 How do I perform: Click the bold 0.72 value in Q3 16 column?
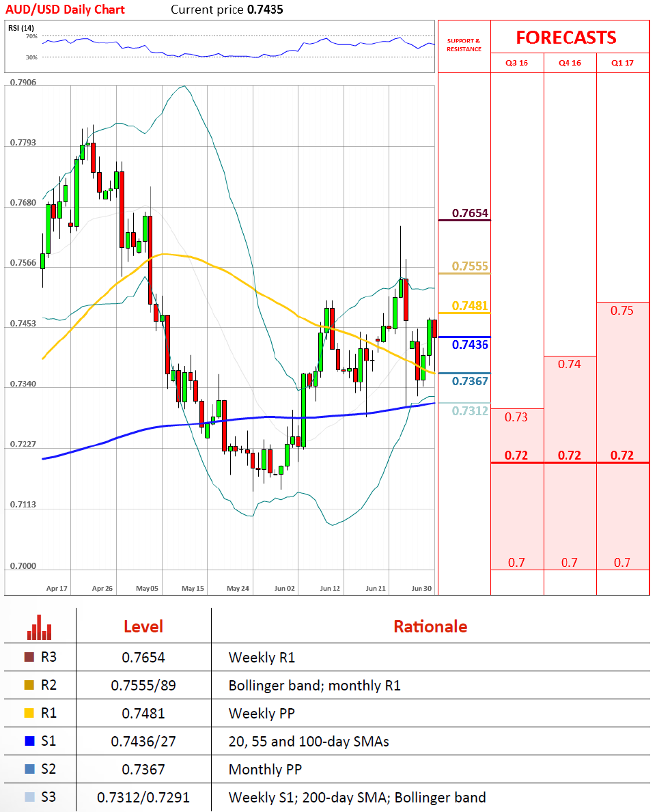516,456
